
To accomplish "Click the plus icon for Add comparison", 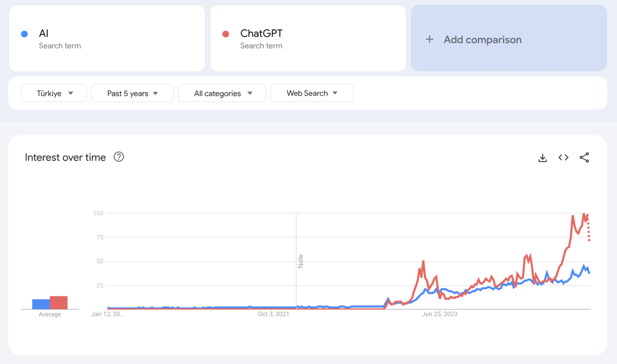I will pos(429,39).
